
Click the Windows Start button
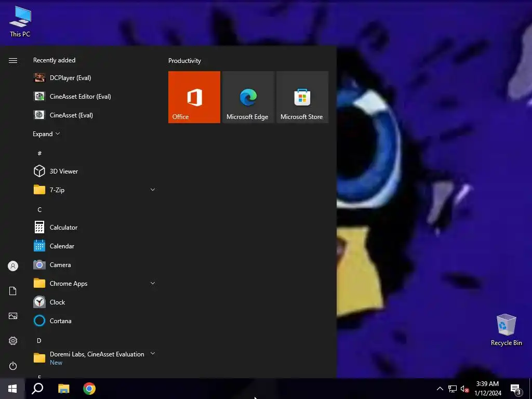[x=12, y=389]
